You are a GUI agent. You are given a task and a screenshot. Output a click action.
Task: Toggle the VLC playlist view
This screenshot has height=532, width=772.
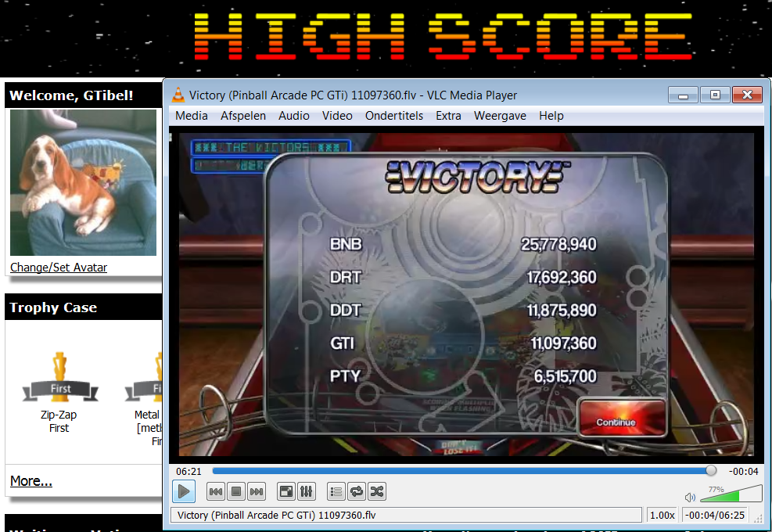(336, 491)
